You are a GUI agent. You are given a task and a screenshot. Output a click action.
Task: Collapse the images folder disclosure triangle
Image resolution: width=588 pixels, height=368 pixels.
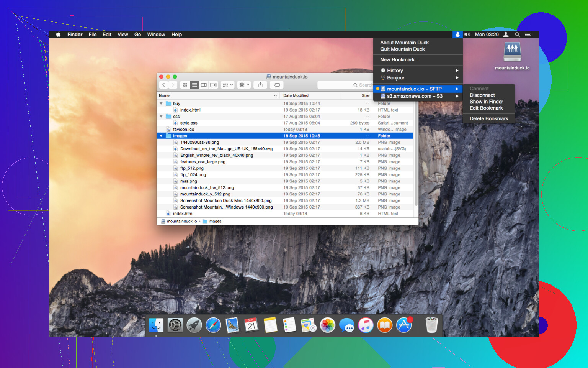tap(161, 136)
